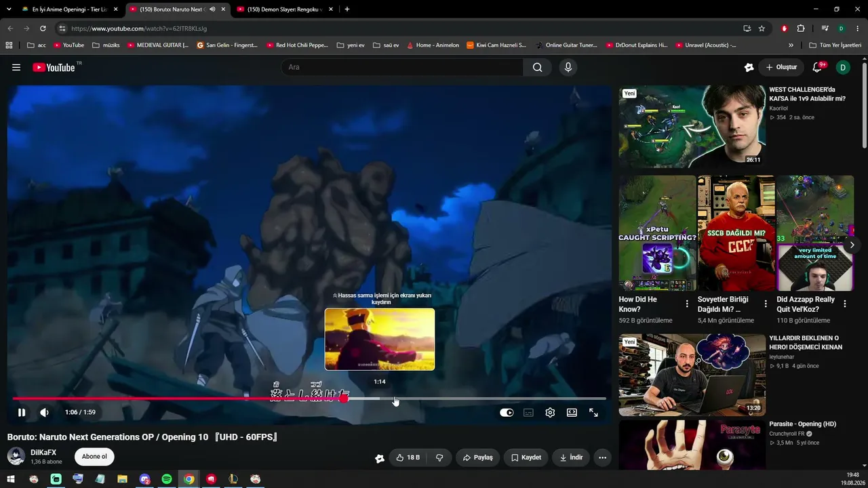The image size is (868, 488).
Task: Seek on the video progress bar
Action: click(x=309, y=399)
